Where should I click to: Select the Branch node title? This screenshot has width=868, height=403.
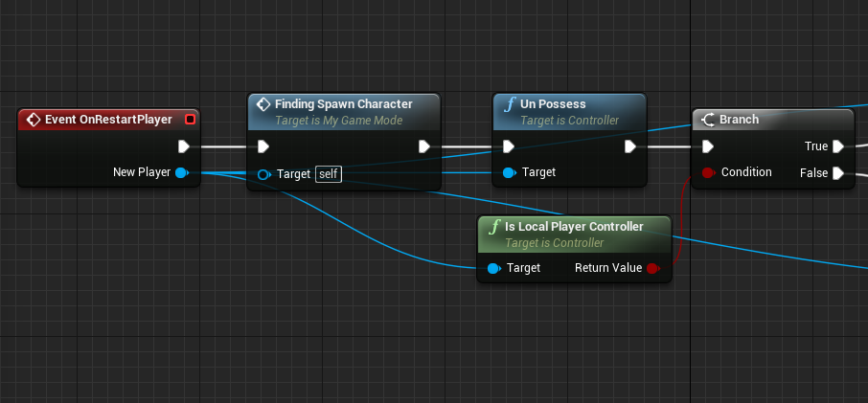tap(739, 120)
